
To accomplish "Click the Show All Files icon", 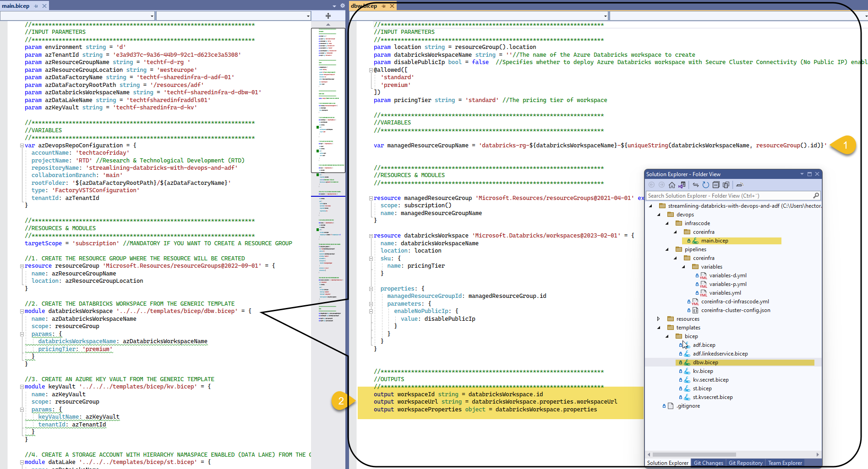I will (x=726, y=185).
